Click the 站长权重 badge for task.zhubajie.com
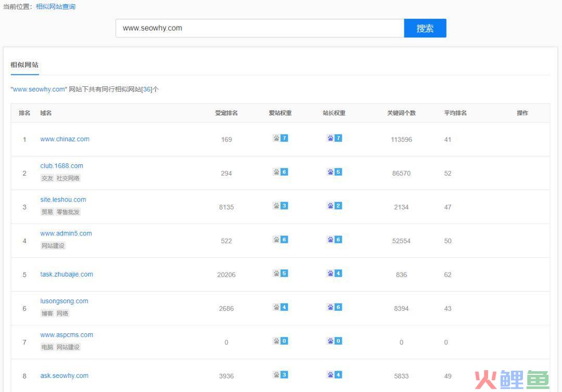This screenshot has width=562, height=392. [335, 273]
